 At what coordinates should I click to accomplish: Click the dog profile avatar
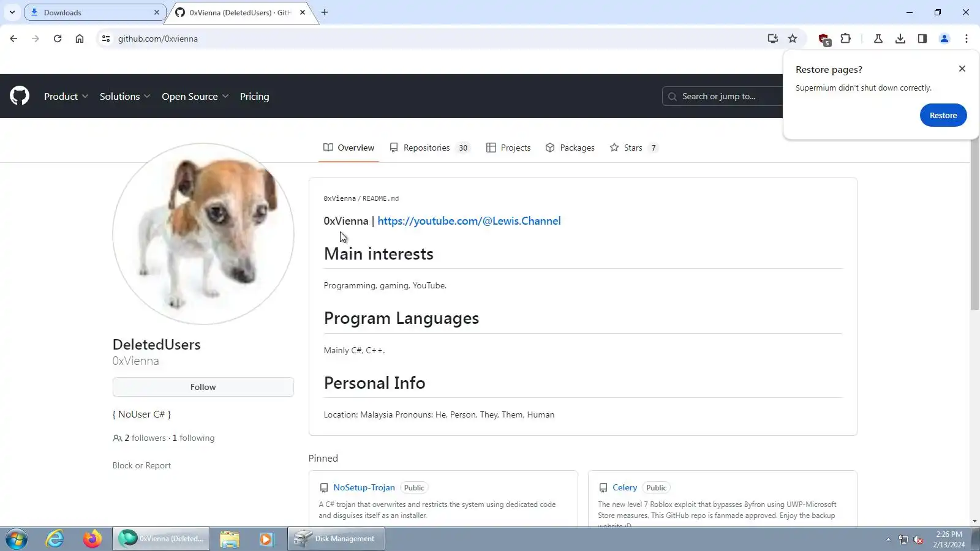203,234
